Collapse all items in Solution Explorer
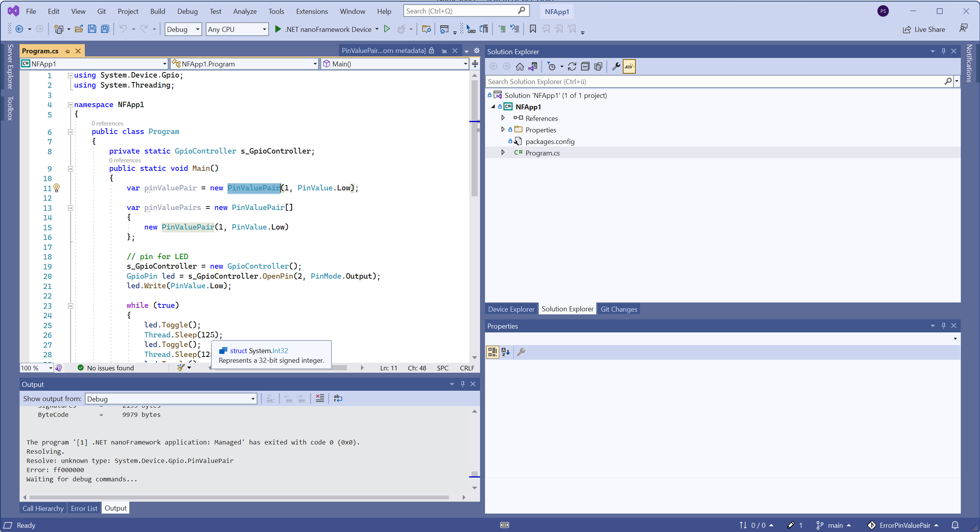This screenshot has width=980, height=532. (585, 66)
